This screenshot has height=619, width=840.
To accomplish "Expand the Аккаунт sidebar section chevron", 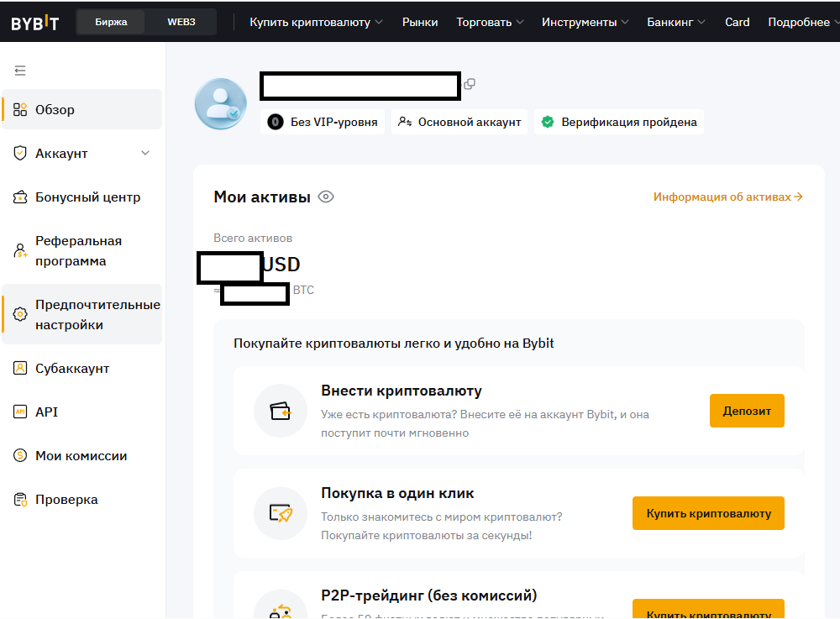I will [145, 153].
